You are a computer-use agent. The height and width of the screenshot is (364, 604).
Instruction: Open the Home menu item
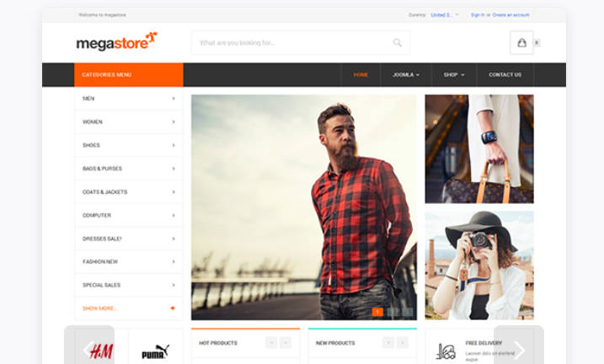[x=361, y=75]
